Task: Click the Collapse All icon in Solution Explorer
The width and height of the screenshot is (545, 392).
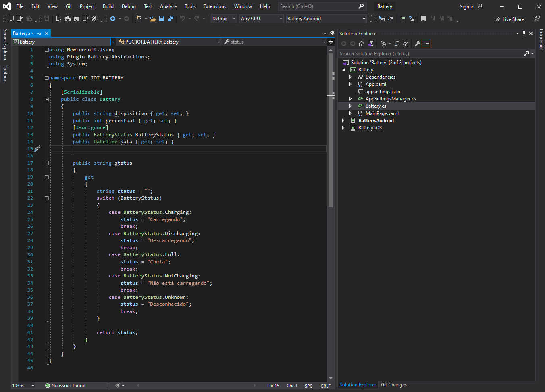Action: [x=397, y=44]
